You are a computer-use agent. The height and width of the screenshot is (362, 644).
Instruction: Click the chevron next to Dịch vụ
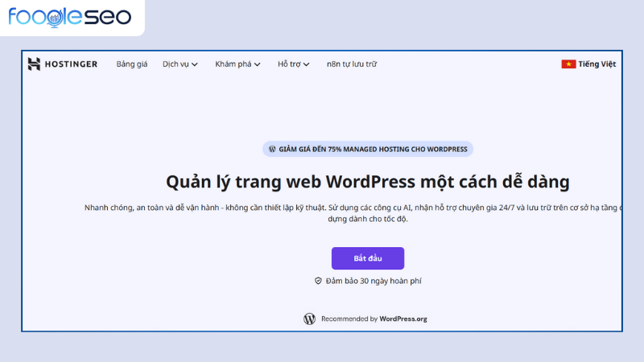195,64
